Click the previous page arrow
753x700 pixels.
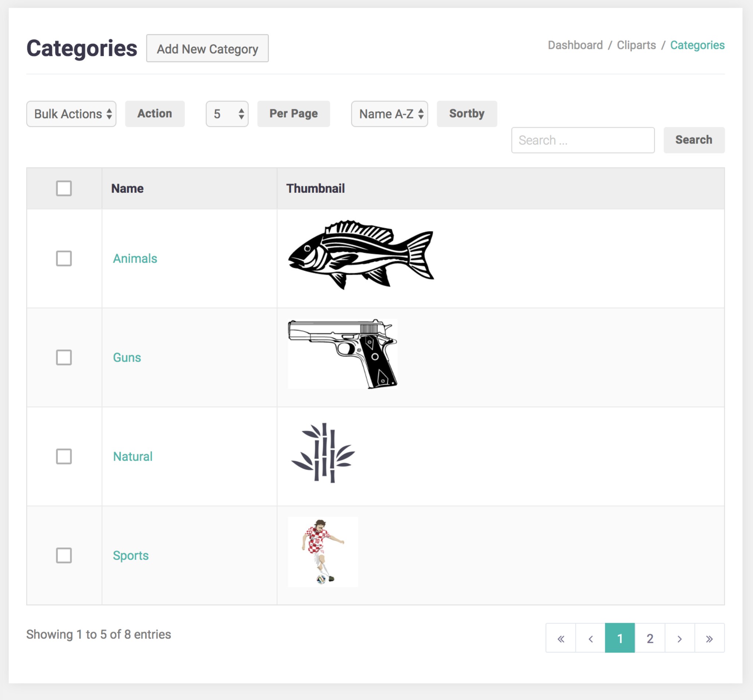point(590,639)
